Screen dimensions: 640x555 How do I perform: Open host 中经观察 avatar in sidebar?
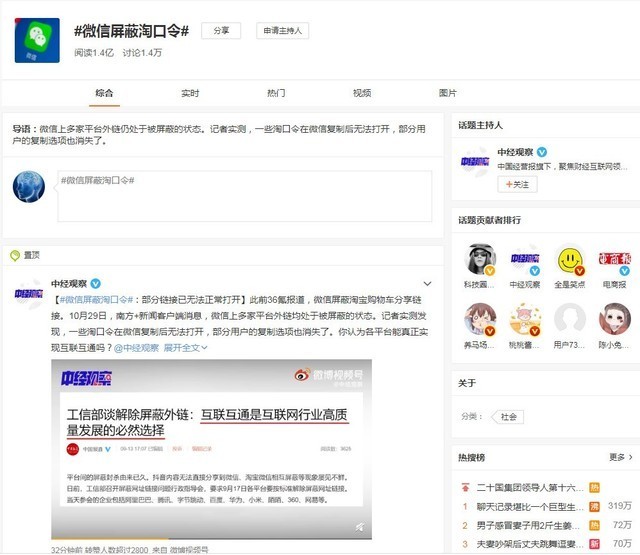(475, 162)
